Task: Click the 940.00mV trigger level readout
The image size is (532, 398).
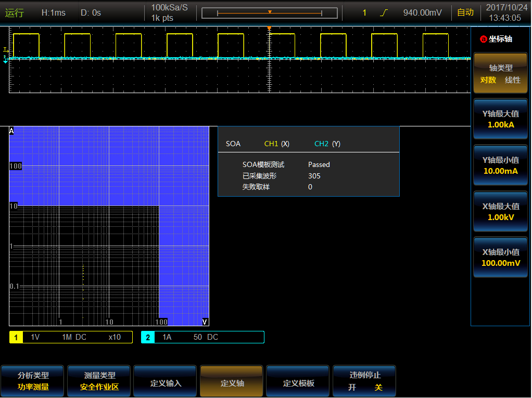Action: coord(422,13)
